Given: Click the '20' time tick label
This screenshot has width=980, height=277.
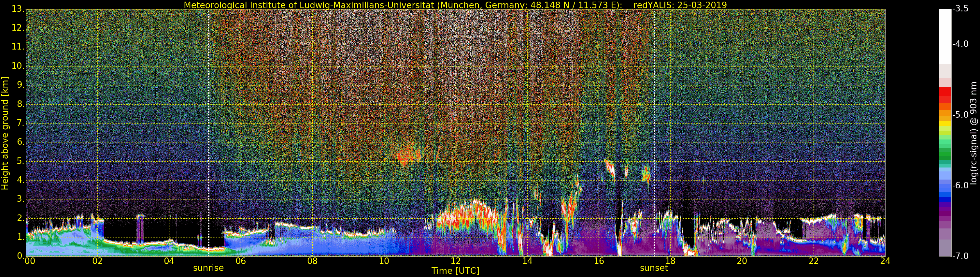Looking at the screenshot, I should coord(742,261).
